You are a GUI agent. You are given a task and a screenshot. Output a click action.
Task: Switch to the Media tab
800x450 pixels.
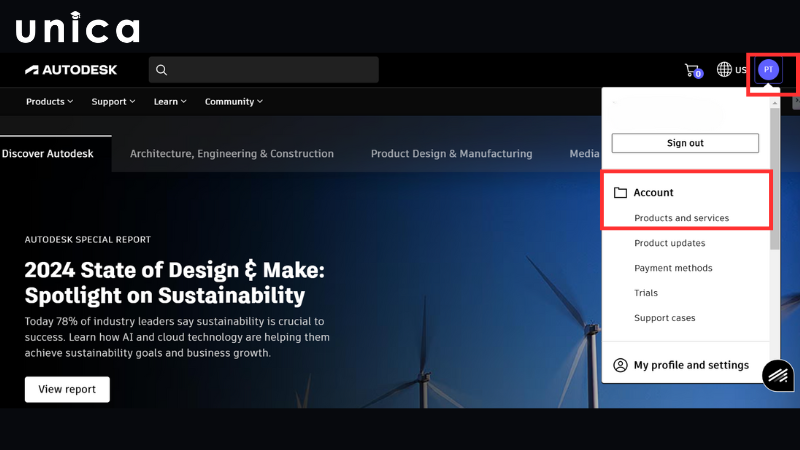tap(585, 154)
